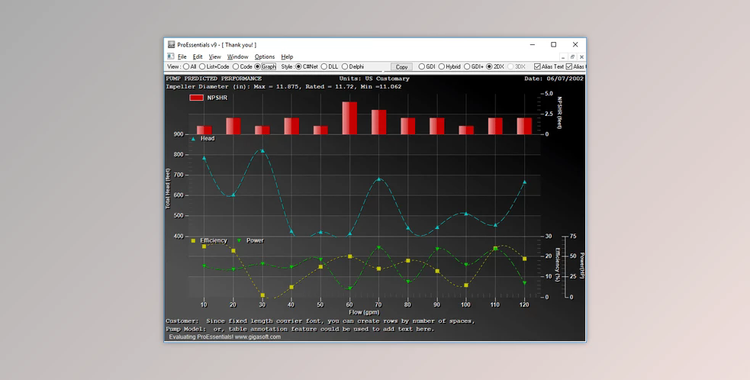Image resolution: width=750 pixels, height=380 pixels.
Task: Maximize the ProEssentials window
Action: (554, 45)
